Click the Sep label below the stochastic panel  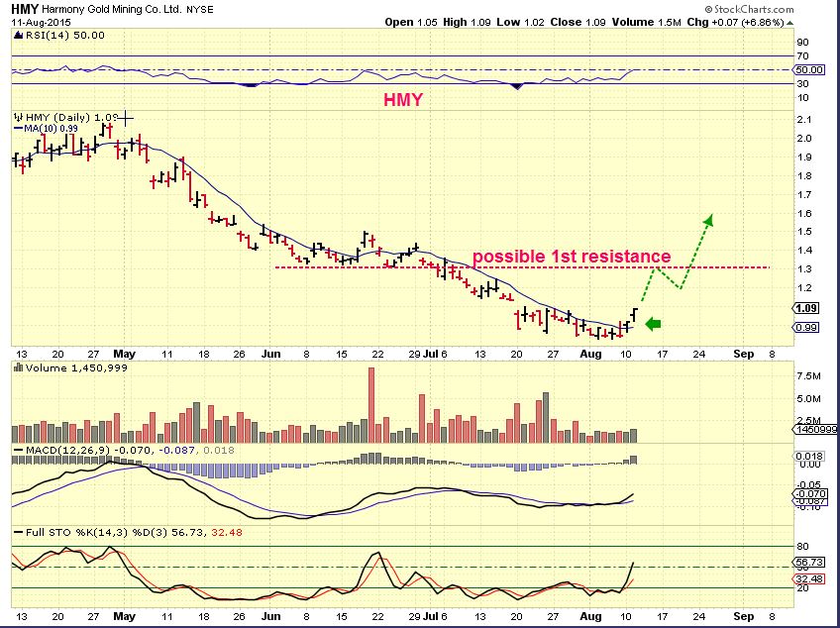tap(744, 616)
